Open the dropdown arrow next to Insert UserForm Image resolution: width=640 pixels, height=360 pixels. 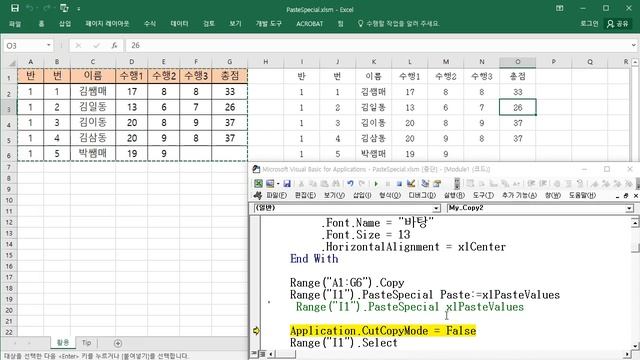[x=278, y=184]
